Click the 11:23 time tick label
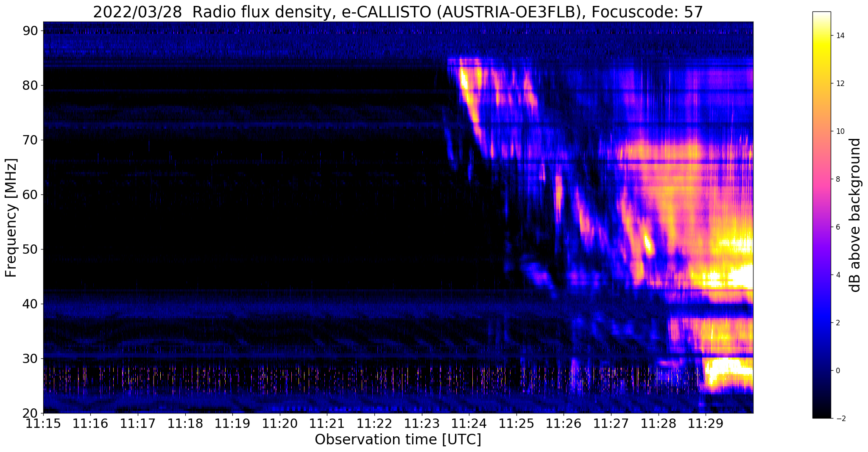Screen dimensions: 868x452 pyautogui.click(x=421, y=423)
